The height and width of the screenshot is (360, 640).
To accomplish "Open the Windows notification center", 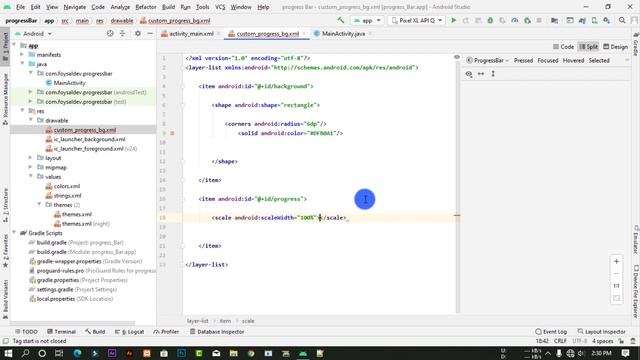I will [x=625, y=353].
